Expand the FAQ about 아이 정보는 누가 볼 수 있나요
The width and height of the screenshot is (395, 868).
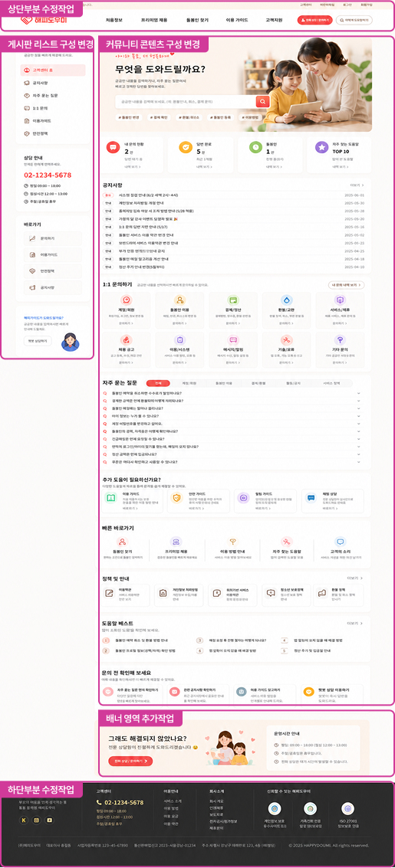click(x=231, y=416)
